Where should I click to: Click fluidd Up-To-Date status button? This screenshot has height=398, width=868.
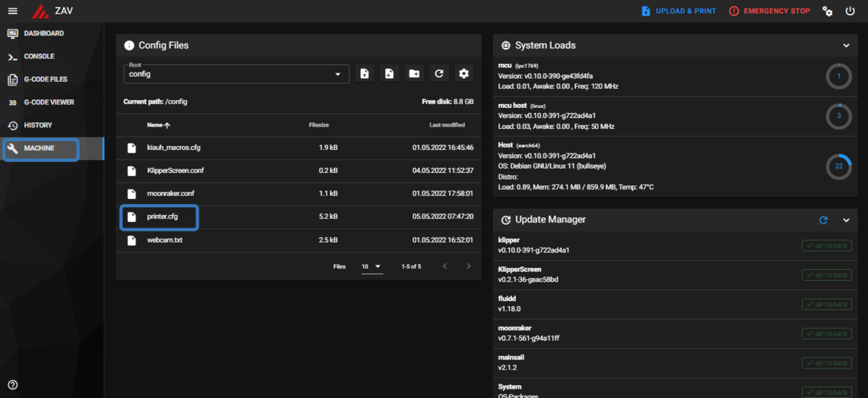pyautogui.click(x=827, y=304)
